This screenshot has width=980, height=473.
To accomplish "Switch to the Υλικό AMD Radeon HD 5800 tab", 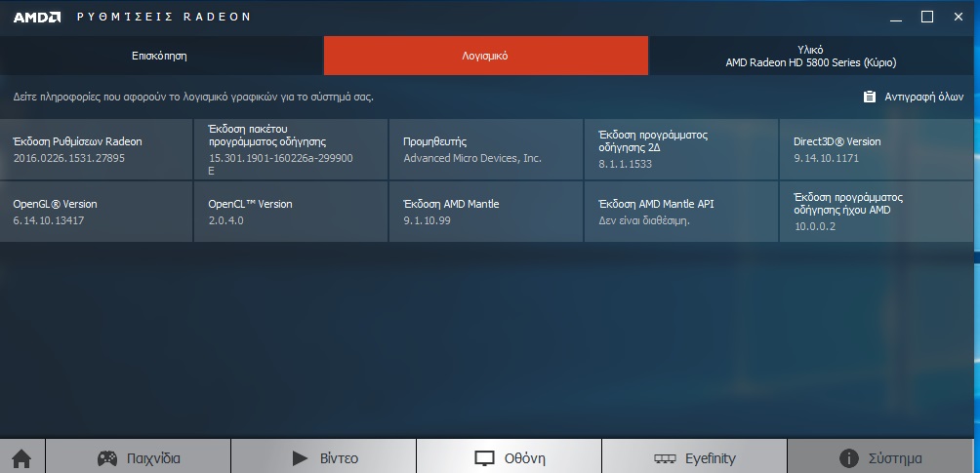I will (x=811, y=56).
